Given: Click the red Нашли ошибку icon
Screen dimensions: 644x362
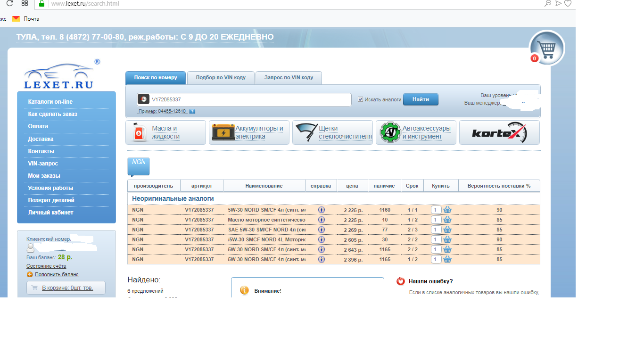Looking at the screenshot, I should point(401,281).
